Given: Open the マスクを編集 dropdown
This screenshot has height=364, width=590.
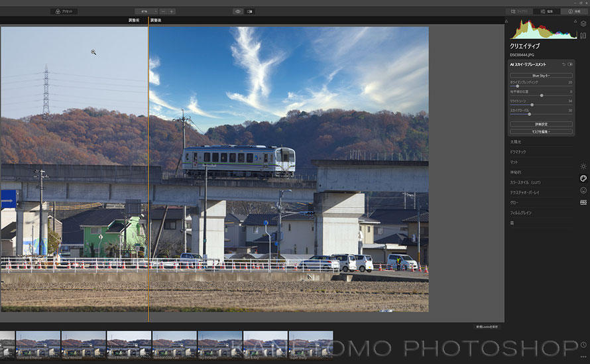Looking at the screenshot, I should click(541, 132).
